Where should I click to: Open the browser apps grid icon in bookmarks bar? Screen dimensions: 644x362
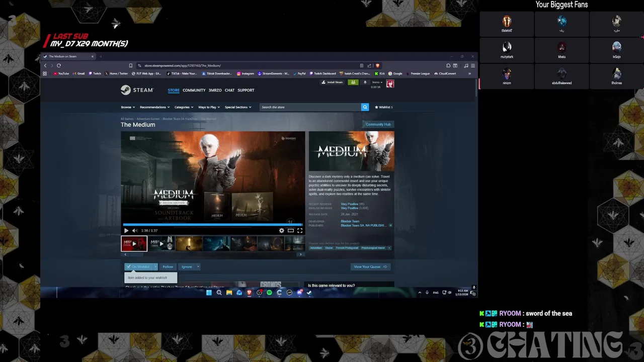(x=45, y=73)
